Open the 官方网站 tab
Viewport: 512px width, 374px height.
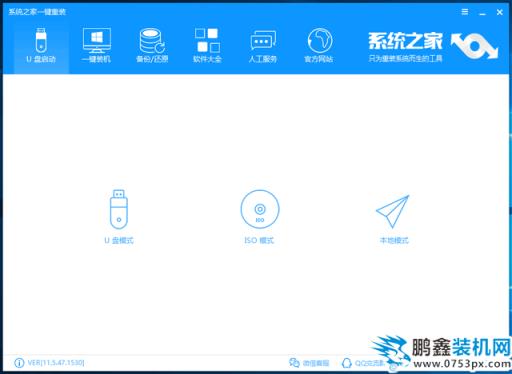pyautogui.click(x=319, y=46)
